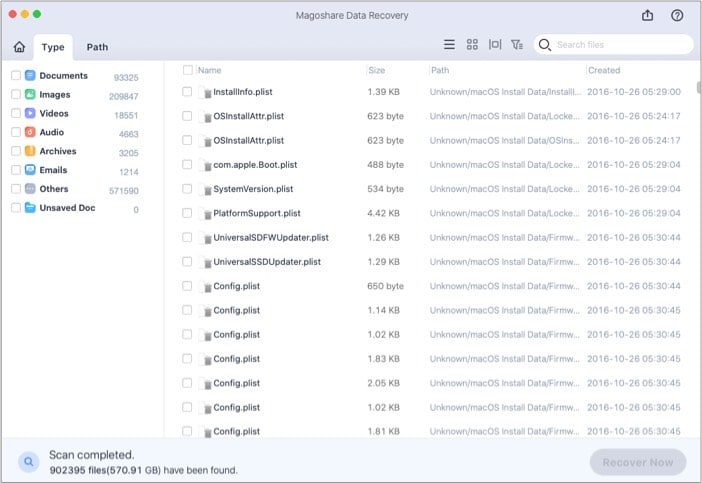
Task: Check the UniversalSDFWUpdater.plist row checkbox
Action: (x=187, y=237)
